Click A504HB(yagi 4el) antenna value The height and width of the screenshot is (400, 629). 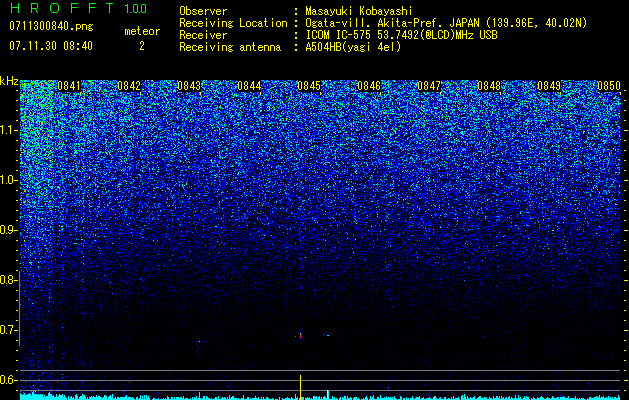353,47
